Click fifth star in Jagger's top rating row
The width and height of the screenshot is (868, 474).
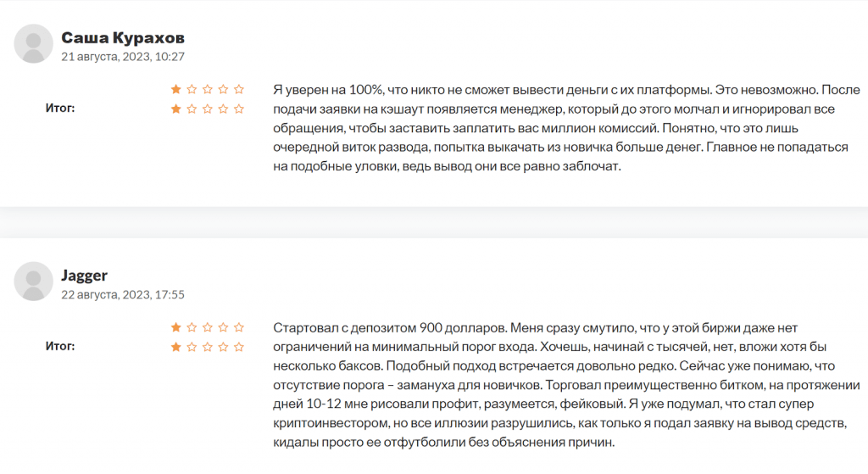[239, 327]
